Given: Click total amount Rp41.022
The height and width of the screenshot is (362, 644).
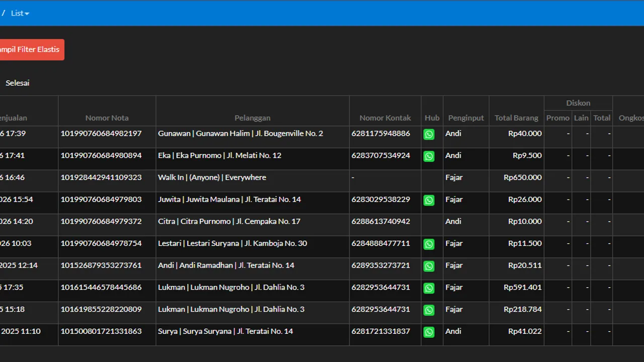Looking at the screenshot, I should click(x=525, y=331).
